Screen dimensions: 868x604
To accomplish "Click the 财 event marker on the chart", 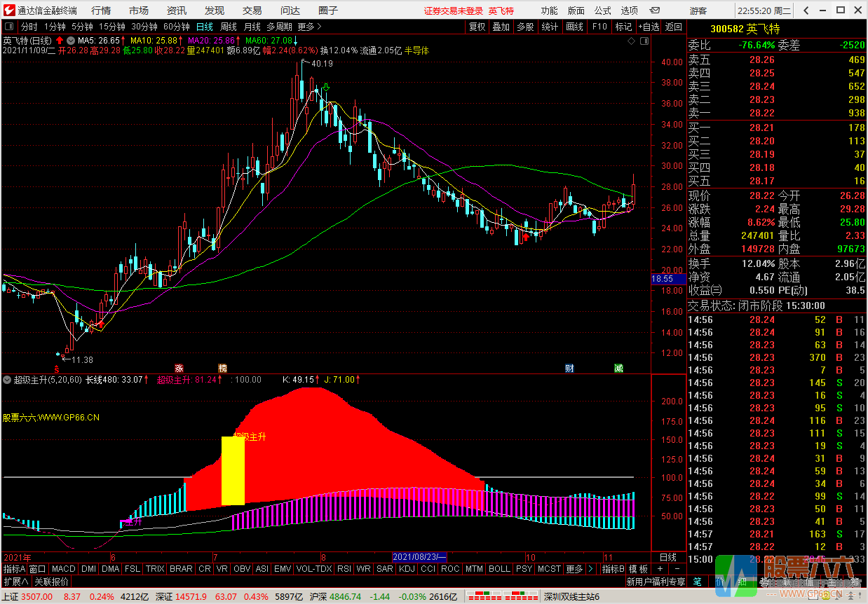I will (569, 369).
